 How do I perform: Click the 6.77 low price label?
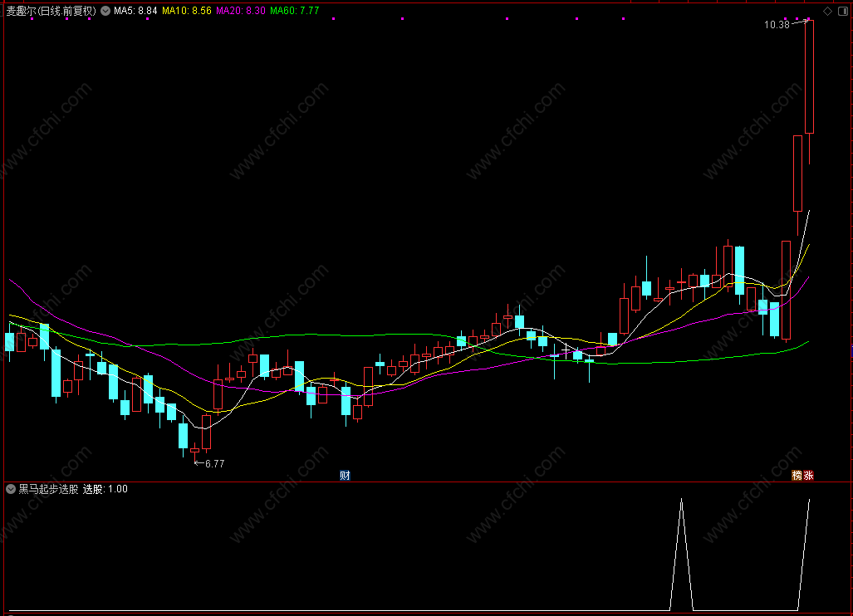click(215, 464)
